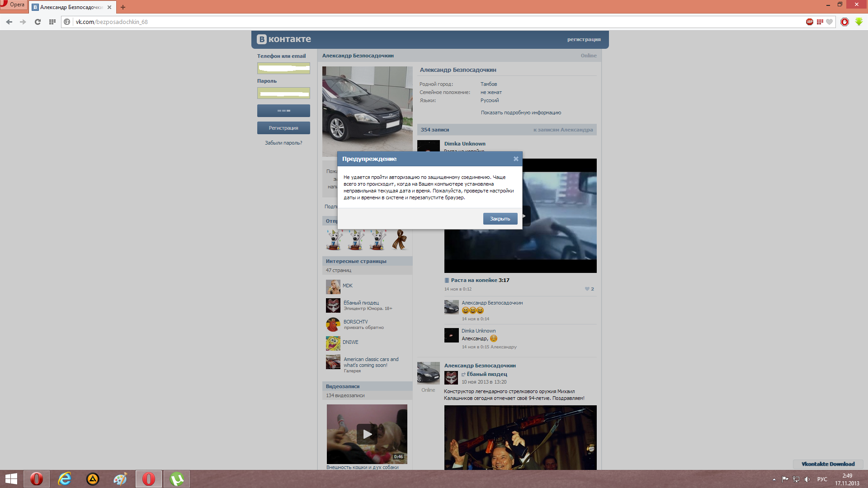Viewport: 868px width, 488px height.
Task: Open the Opera menu button
Action: 13,5
